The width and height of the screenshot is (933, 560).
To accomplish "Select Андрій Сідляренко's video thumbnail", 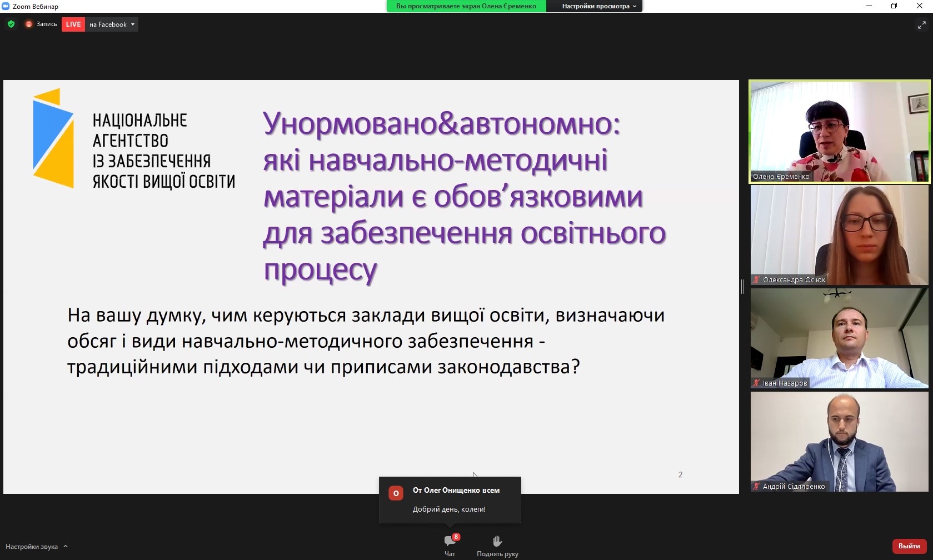I will (839, 442).
